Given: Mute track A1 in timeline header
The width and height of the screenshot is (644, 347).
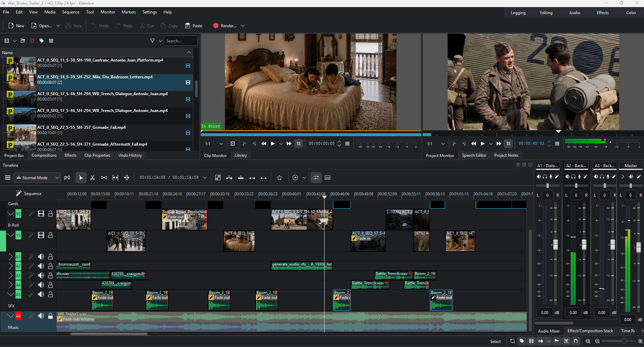Looking at the screenshot, I should [x=41, y=257].
